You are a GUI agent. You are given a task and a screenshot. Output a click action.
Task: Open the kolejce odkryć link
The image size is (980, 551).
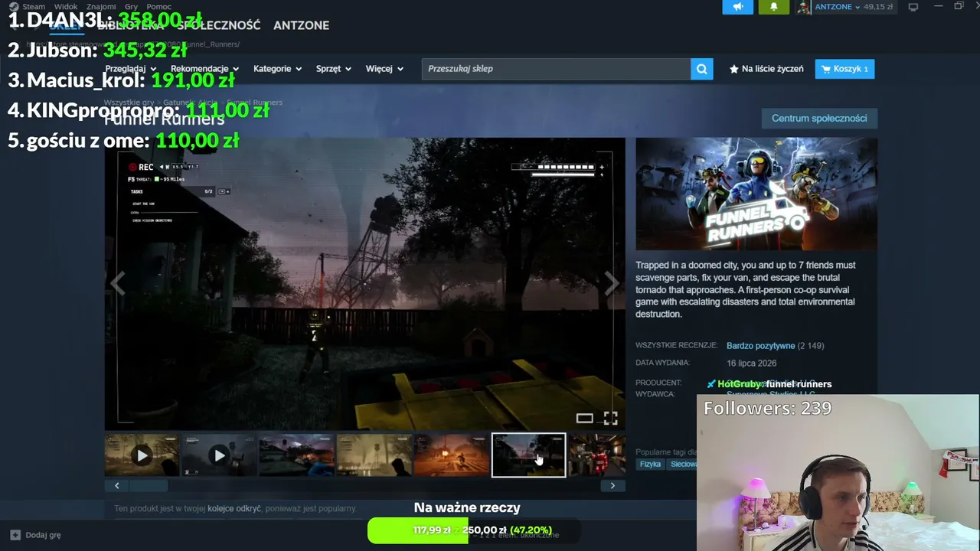pyautogui.click(x=234, y=508)
